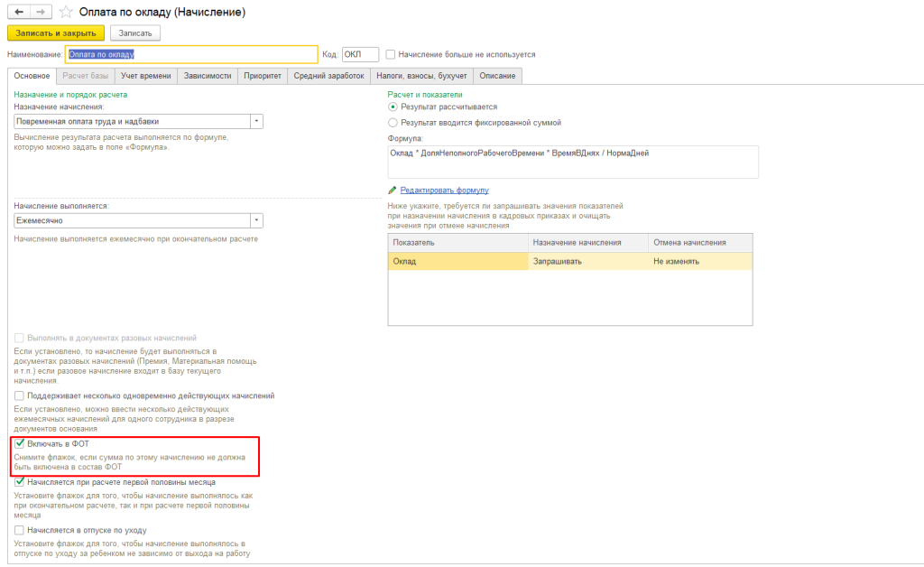Check Начисление больше не используется
The width and height of the screenshot is (924, 567).
390,55
